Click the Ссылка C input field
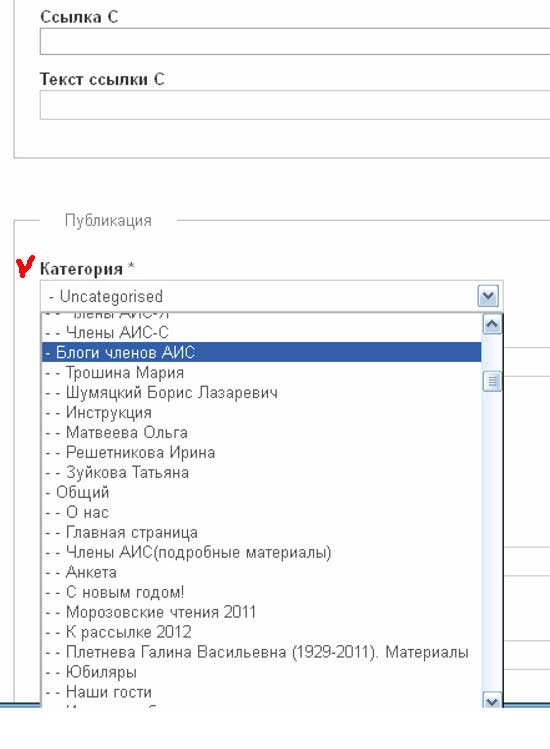This screenshot has height=749, width=550. (x=295, y=41)
